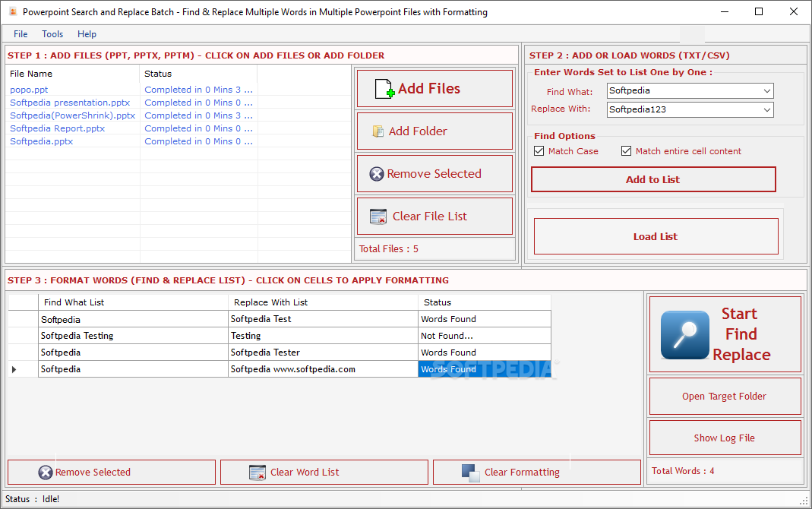Click the Remove Selected label by Add Folder
Screen dimensions: 812x509
(434, 174)
